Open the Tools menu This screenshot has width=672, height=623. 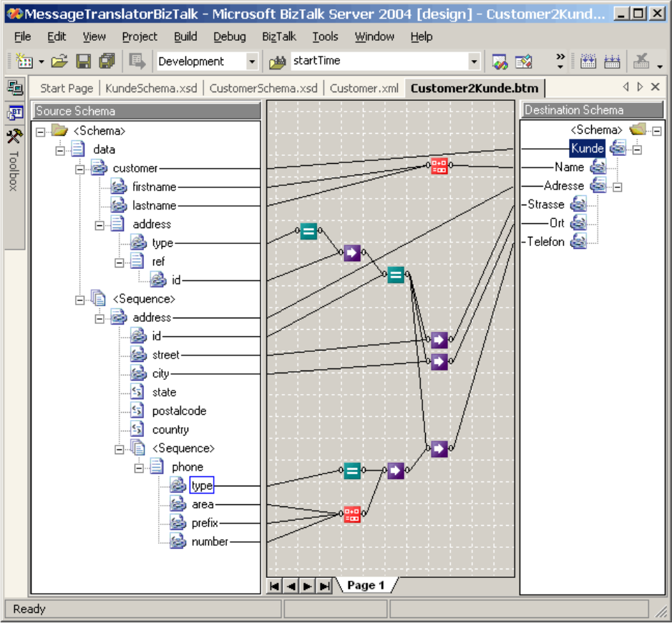coord(325,37)
